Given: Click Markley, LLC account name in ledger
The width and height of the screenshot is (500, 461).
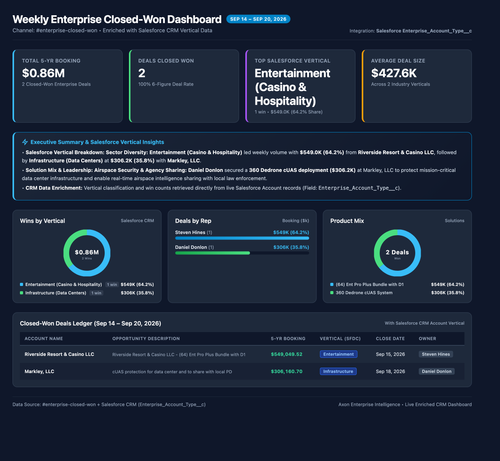Looking at the screenshot, I should click(x=39, y=371).
